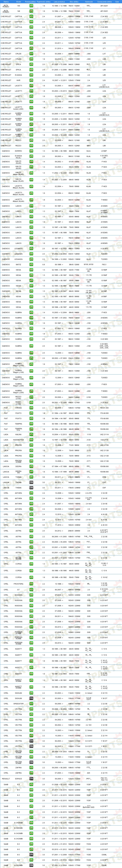The image size is (122, 868).
Task: Click engine code LF1 cell
Action: [x=104, y=49]
